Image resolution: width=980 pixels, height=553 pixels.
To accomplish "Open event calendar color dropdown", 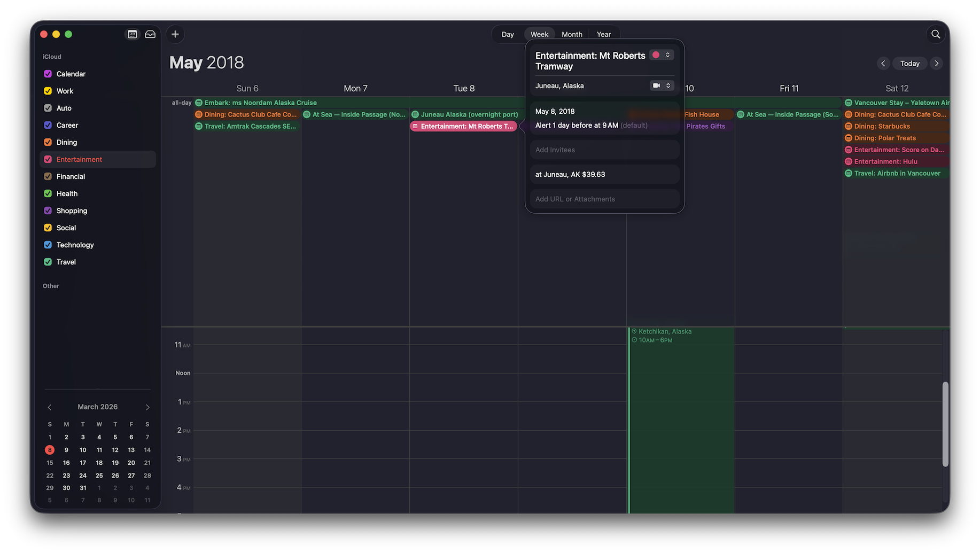I will pos(662,55).
